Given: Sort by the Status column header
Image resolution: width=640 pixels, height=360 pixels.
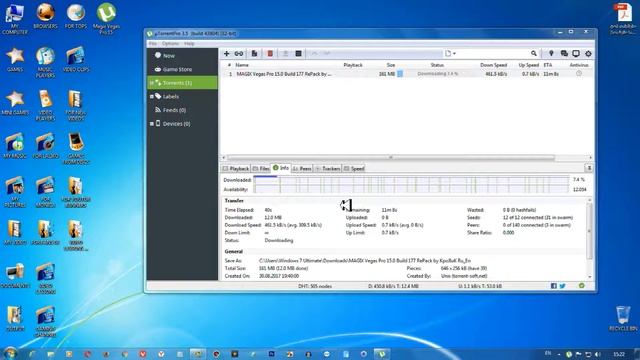Looking at the screenshot, I should (437, 65).
